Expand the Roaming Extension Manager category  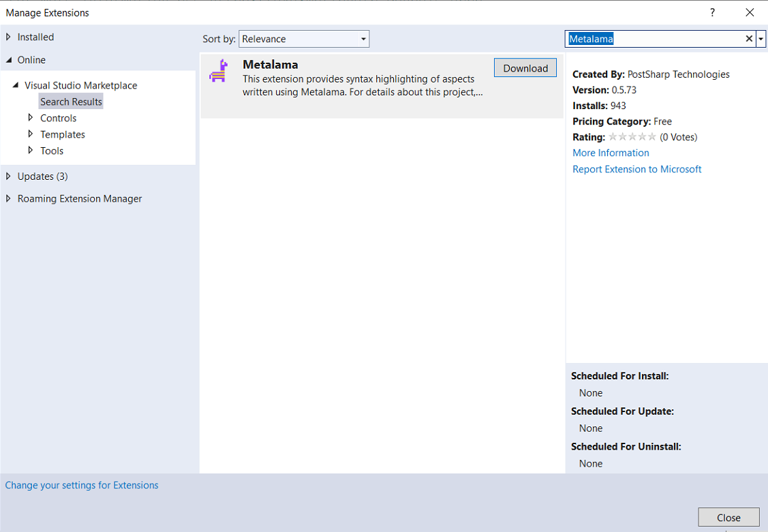[9, 199]
